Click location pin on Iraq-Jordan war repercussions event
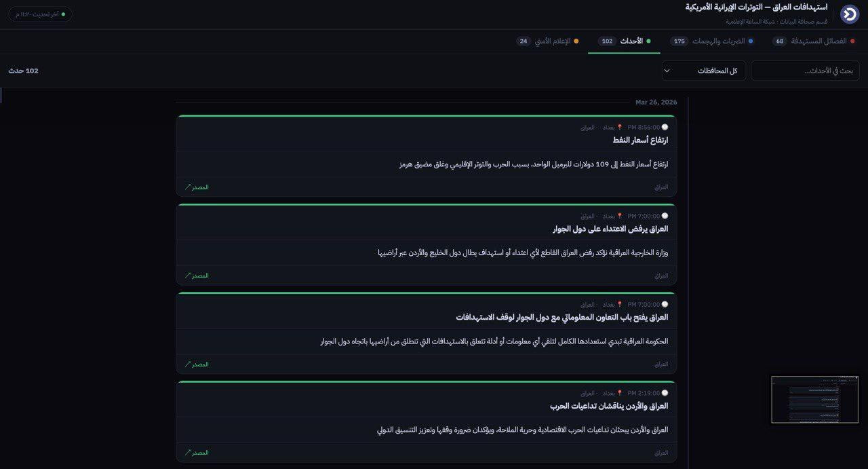Image resolution: width=868 pixels, height=469 pixels. coord(619,393)
